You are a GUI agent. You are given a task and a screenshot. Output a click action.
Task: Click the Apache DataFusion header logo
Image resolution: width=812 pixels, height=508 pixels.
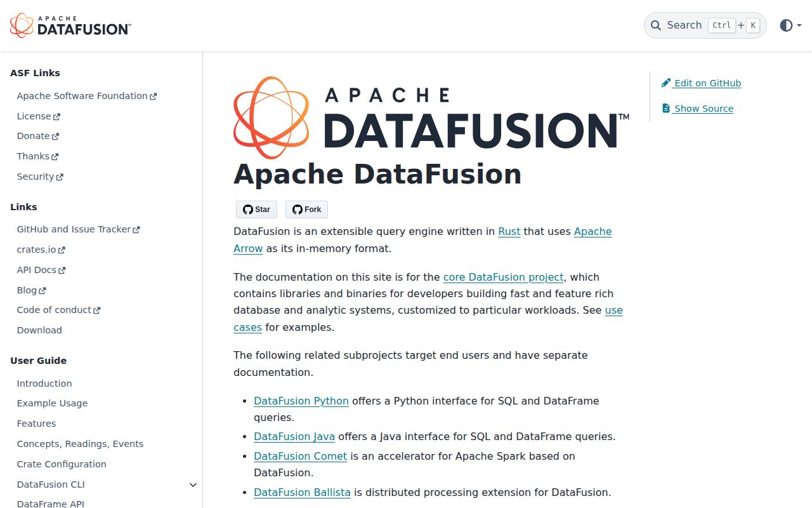(70, 25)
